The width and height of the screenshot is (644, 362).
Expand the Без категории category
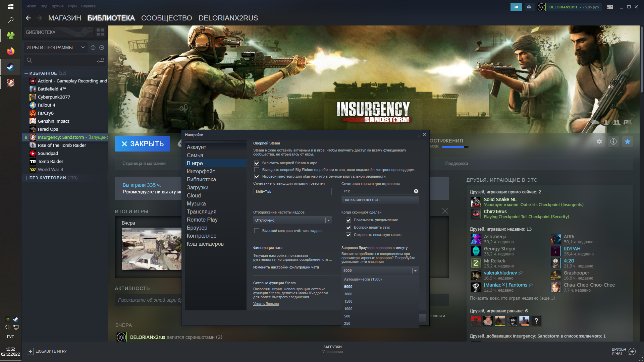[26, 178]
